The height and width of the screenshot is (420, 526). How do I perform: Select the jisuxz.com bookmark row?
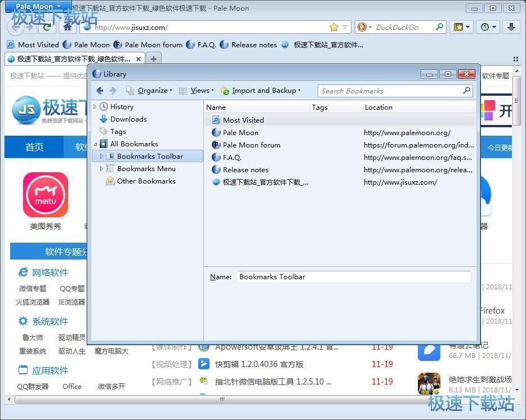click(340, 182)
